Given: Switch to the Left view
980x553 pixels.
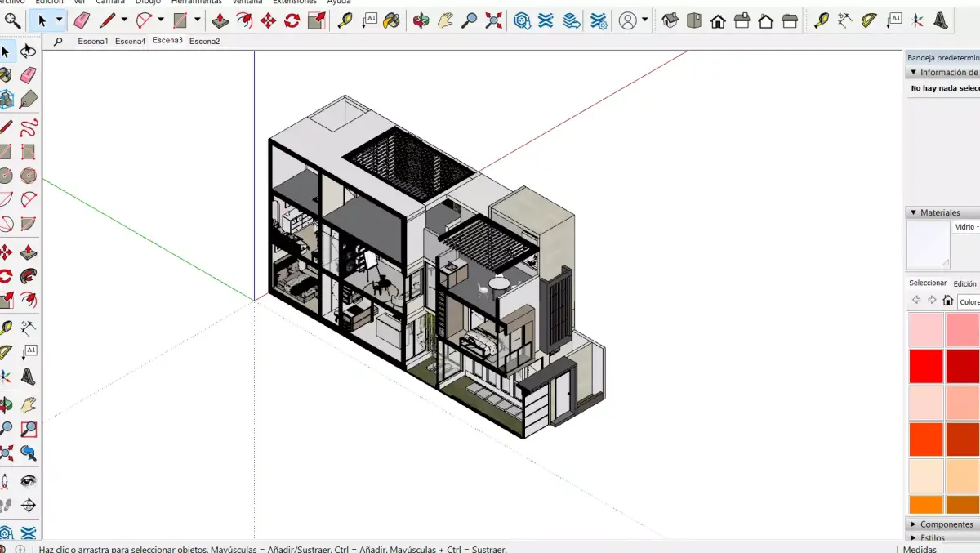Looking at the screenshot, I should point(790,20).
